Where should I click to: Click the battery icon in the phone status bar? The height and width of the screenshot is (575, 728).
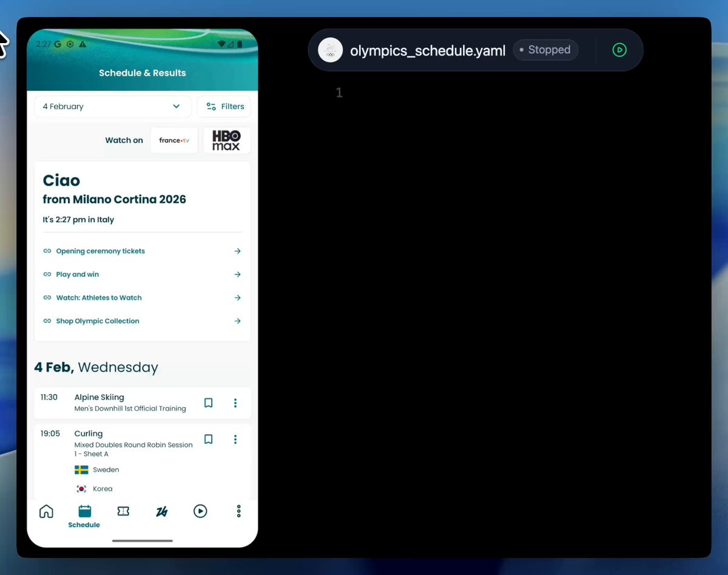point(240,44)
